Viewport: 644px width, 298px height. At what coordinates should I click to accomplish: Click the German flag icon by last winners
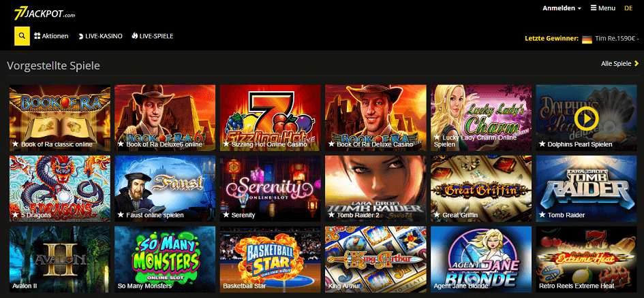pyautogui.click(x=587, y=39)
